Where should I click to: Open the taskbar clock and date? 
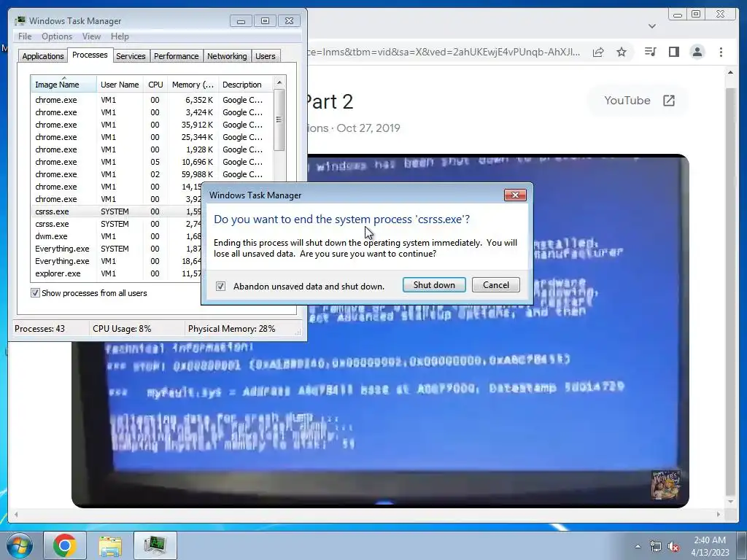coord(709,546)
